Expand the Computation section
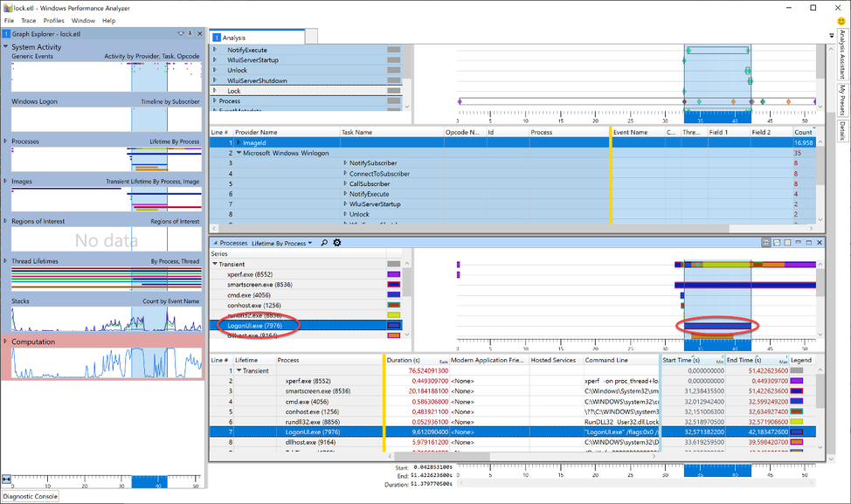851x504 pixels. [6, 342]
